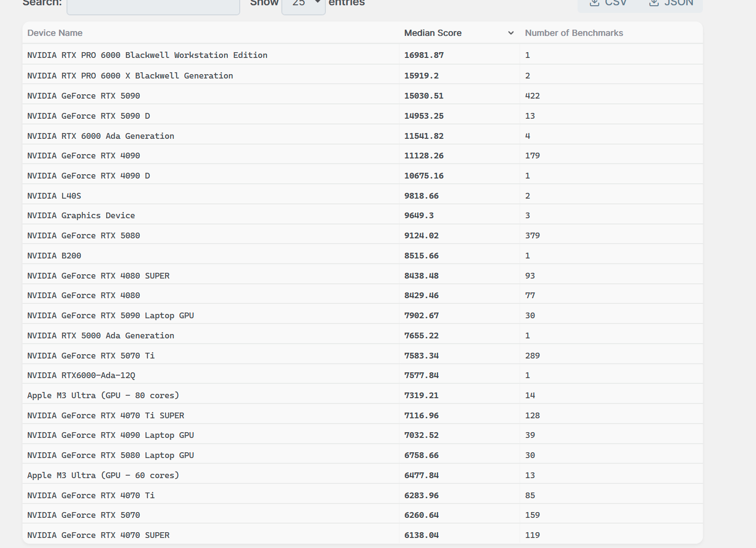This screenshot has height=548, width=756.
Task: Select the NVIDIA B200 device name
Action: tap(54, 256)
